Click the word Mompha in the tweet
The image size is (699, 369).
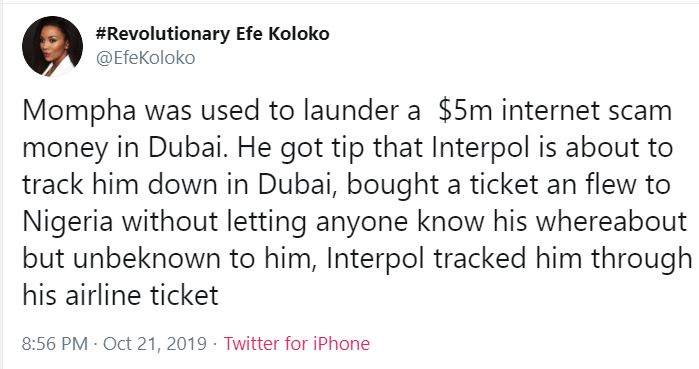pos(79,111)
